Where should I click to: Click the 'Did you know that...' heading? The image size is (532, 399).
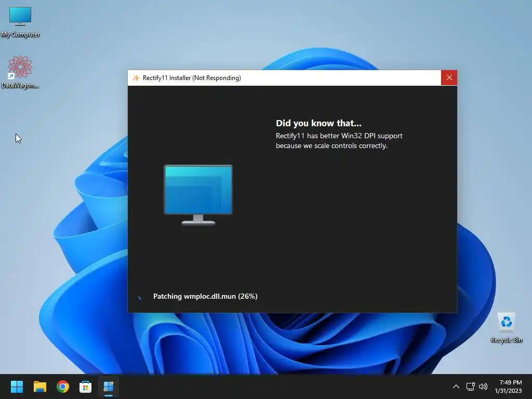tap(318, 123)
